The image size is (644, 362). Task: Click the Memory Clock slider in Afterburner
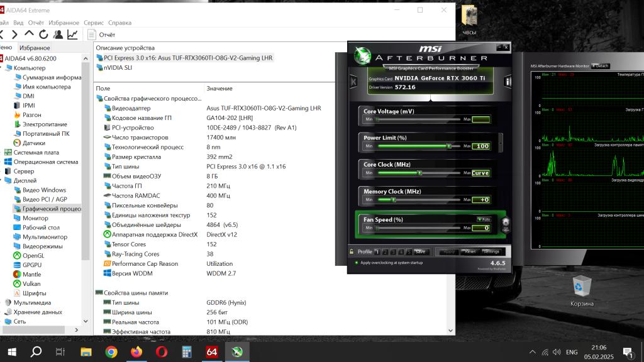pyautogui.click(x=418, y=200)
